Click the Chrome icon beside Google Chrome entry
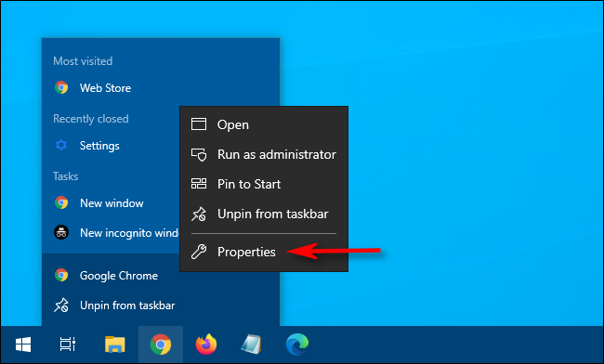Image resolution: width=604 pixels, height=364 pixels. coord(61,275)
